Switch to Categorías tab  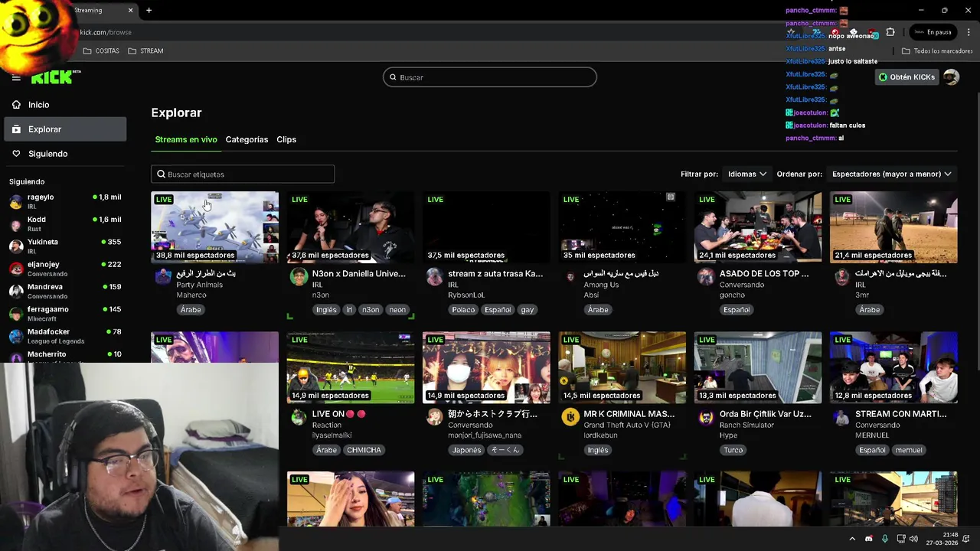click(x=247, y=139)
